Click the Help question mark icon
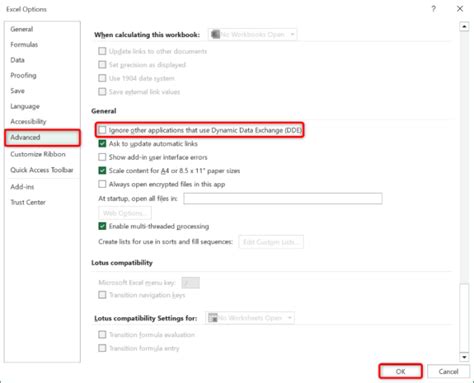474x383 pixels. click(433, 9)
